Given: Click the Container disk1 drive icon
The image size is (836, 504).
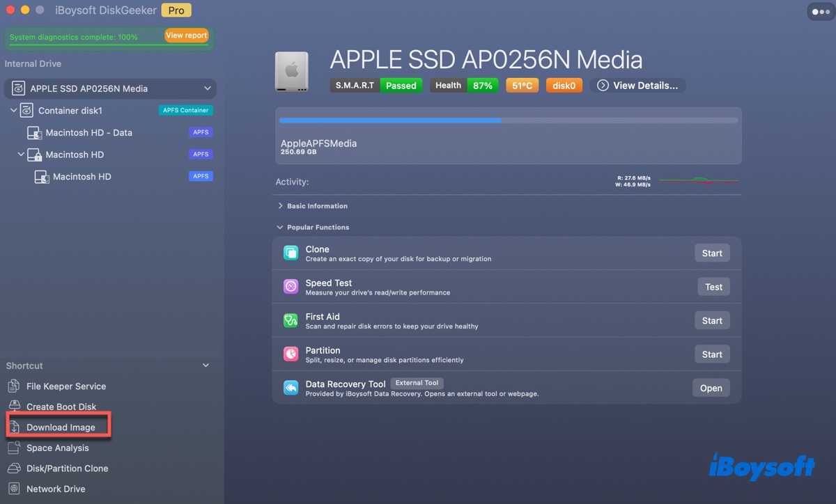Looking at the screenshot, I should point(27,111).
